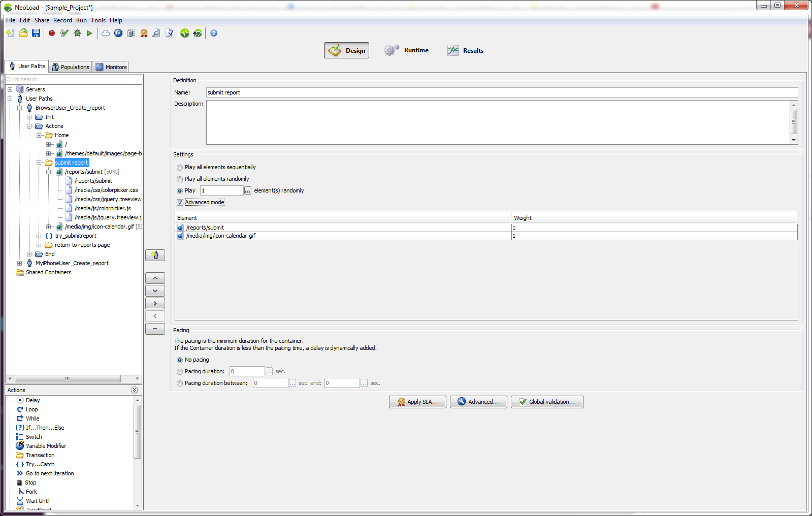Expand the MyiPhoneUser_Create_report tree node

click(x=20, y=263)
